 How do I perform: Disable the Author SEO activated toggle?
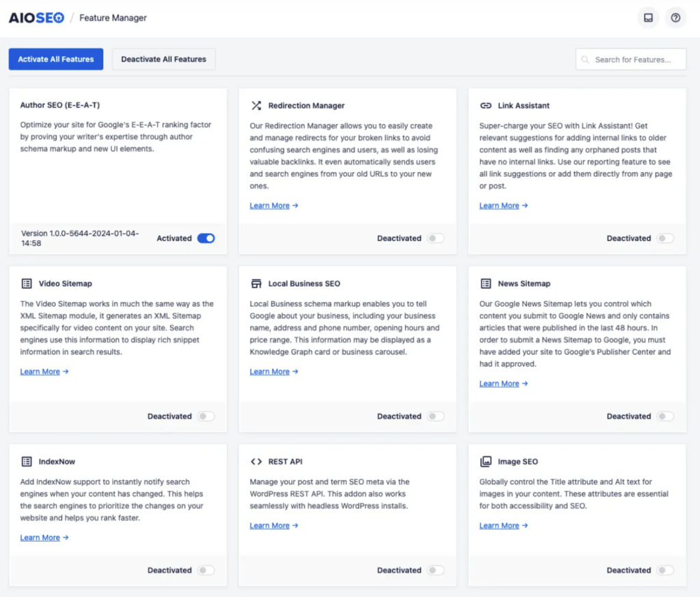tap(207, 238)
